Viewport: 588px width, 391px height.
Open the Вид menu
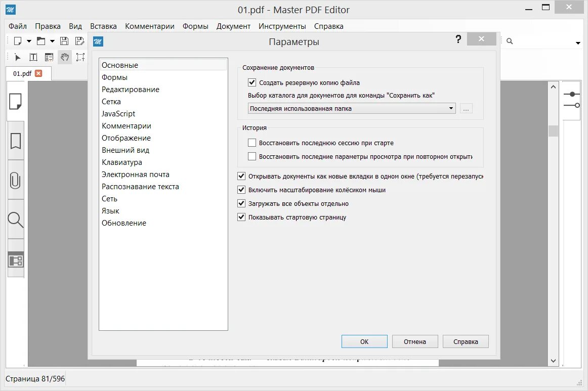coord(75,26)
